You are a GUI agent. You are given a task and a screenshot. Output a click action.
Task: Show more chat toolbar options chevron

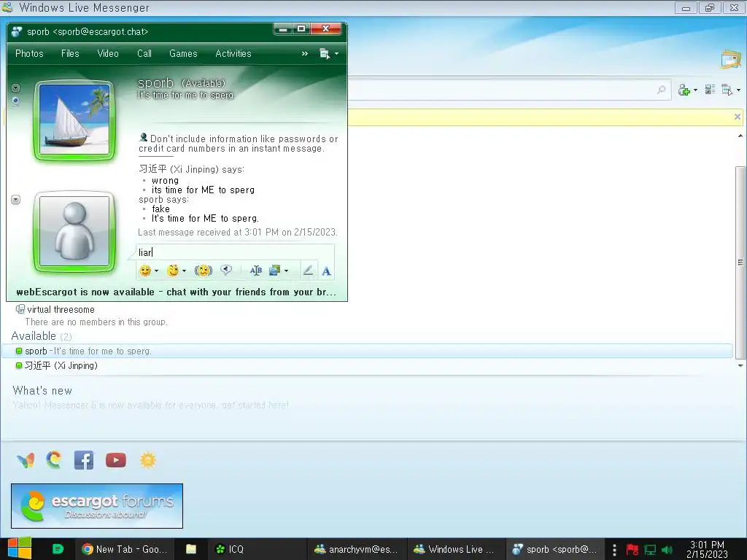pos(305,54)
